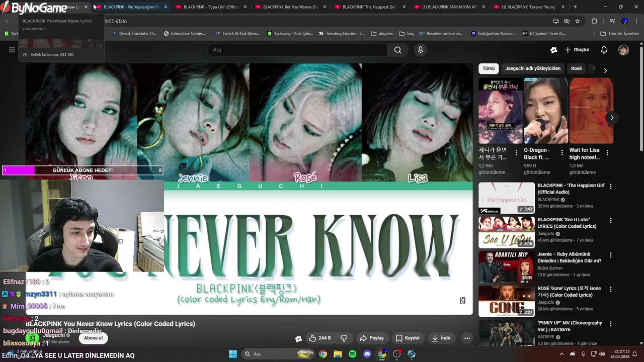Open a new browser tab with plus
This screenshot has width=644, height=362.
(575, 7)
